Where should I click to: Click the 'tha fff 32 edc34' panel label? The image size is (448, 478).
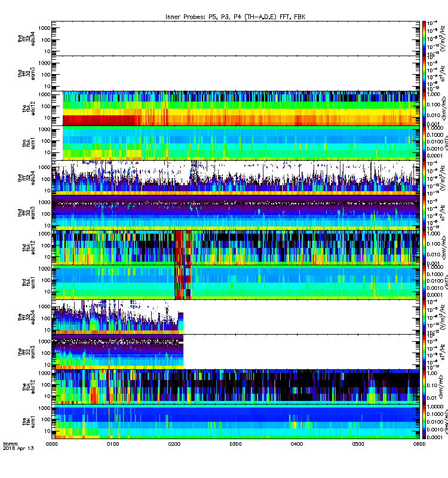point(26,38)
